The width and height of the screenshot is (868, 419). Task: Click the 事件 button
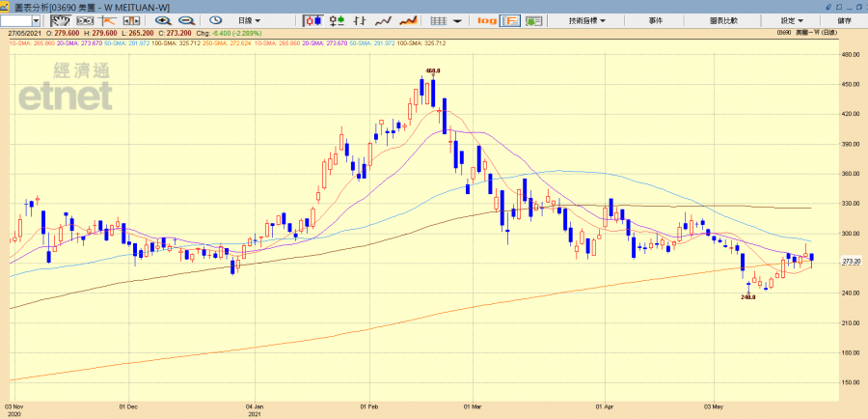point(656,20)
